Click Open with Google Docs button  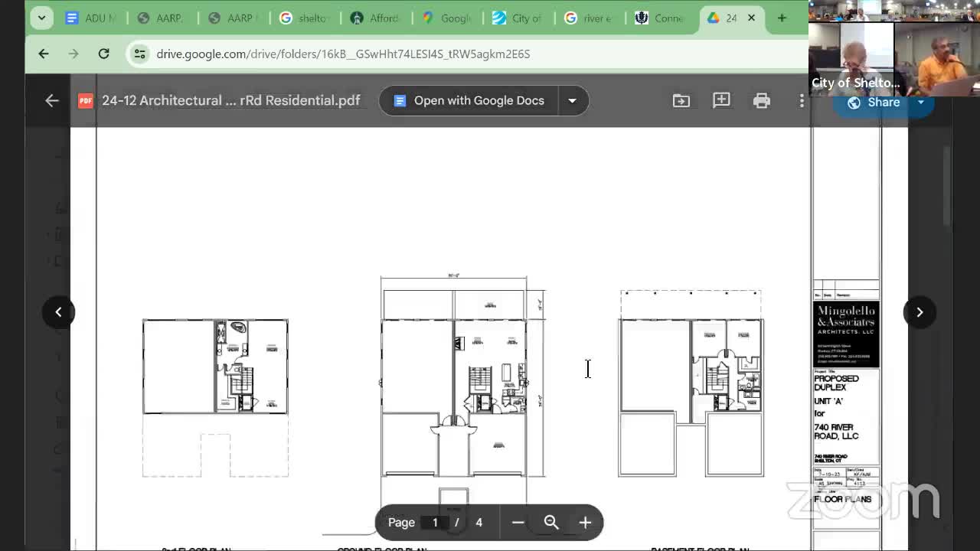[469, 100]
